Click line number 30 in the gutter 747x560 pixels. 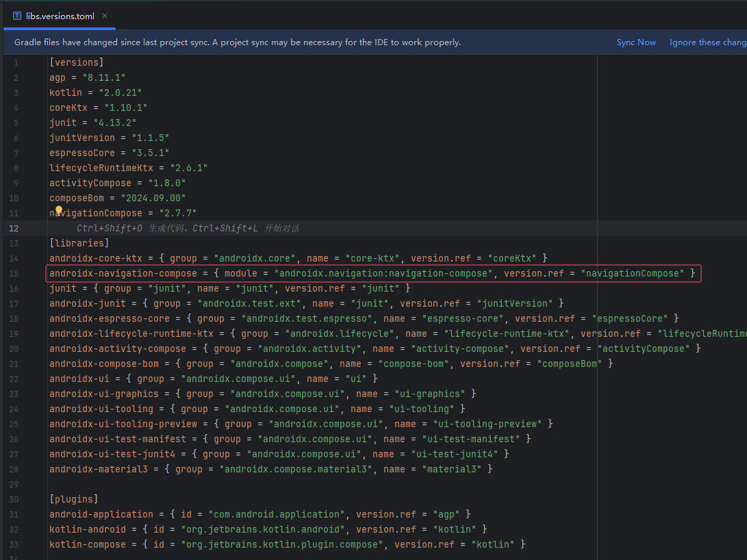(x=13, y=500)
